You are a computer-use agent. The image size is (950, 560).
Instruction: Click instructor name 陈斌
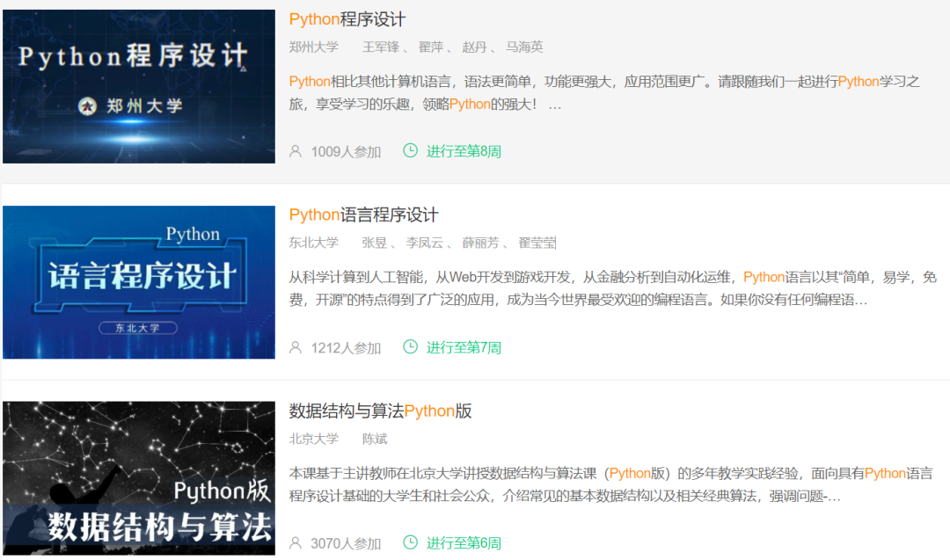point(375,439)
